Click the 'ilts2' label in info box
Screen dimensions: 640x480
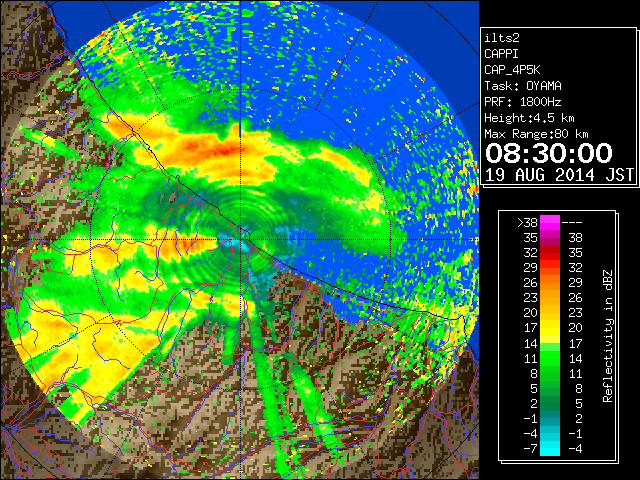(502, 38)
